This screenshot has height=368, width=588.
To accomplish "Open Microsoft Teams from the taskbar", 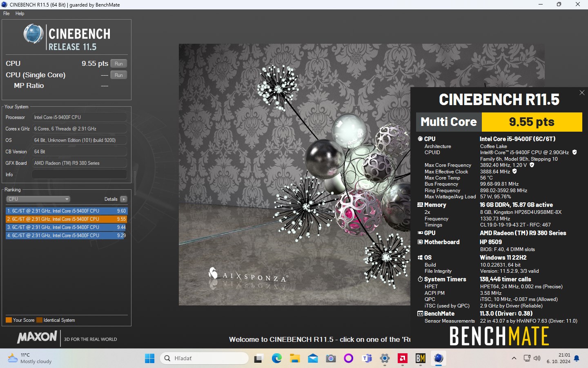I will pyautogui.click(x=367, y=359).
